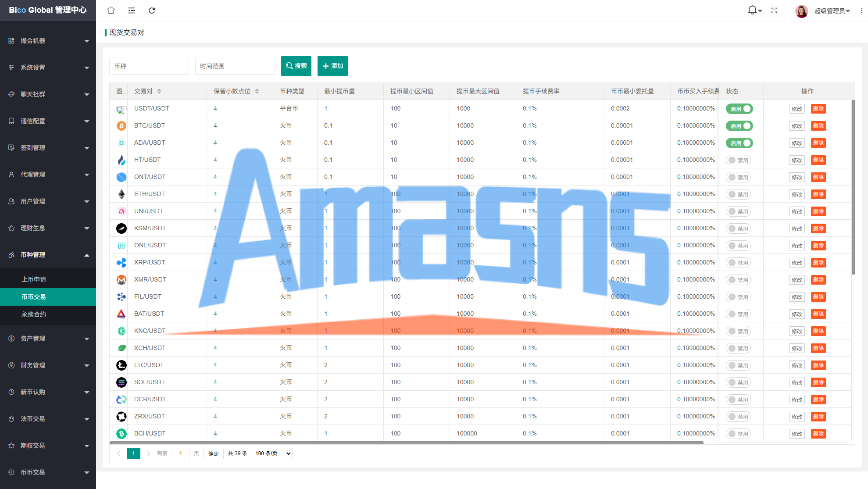The image size is (868, 489).
Task: Open the 永续合约 submenu item
Action: coord(34,314)
